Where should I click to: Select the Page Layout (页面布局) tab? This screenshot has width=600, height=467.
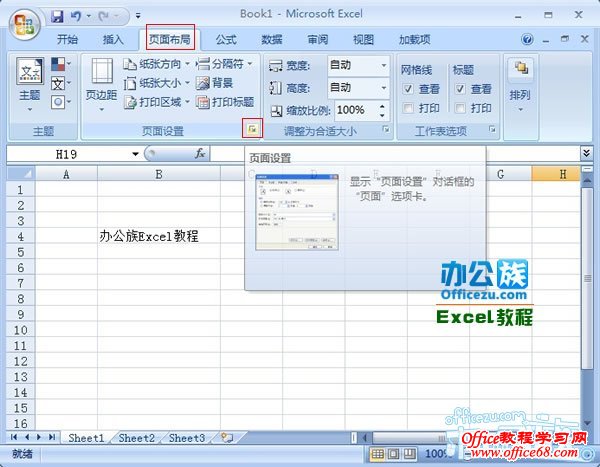coord(170,39)
